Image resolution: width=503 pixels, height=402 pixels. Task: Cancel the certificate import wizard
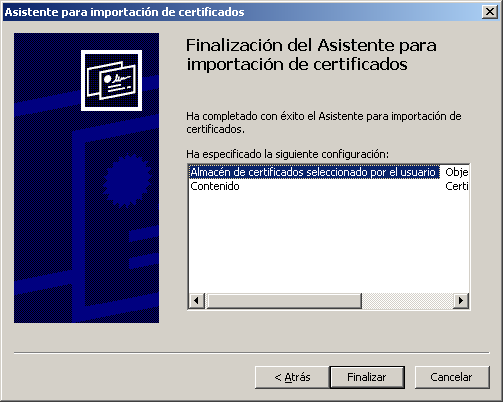pyautogui.click(x=452, y=377)
